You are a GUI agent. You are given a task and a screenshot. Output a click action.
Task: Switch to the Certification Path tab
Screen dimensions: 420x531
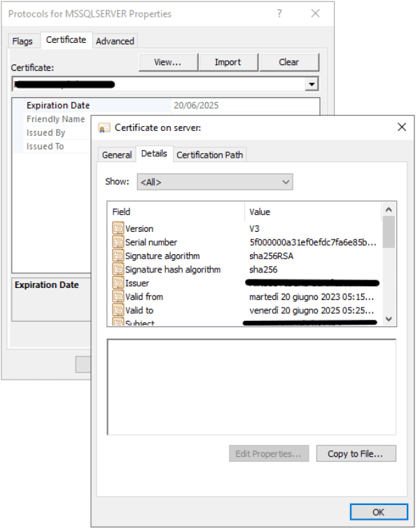coord(210,155)
